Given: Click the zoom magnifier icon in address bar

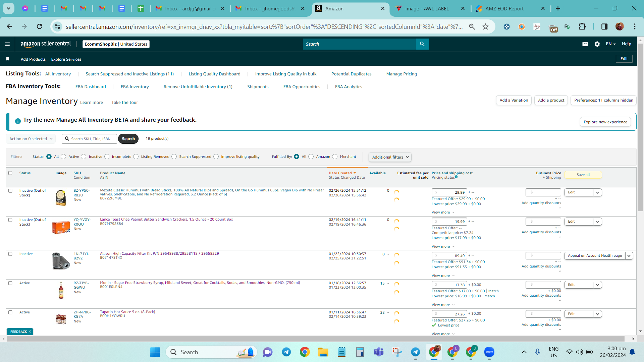Looking at the screenshot, I should (x=472, y=26).
